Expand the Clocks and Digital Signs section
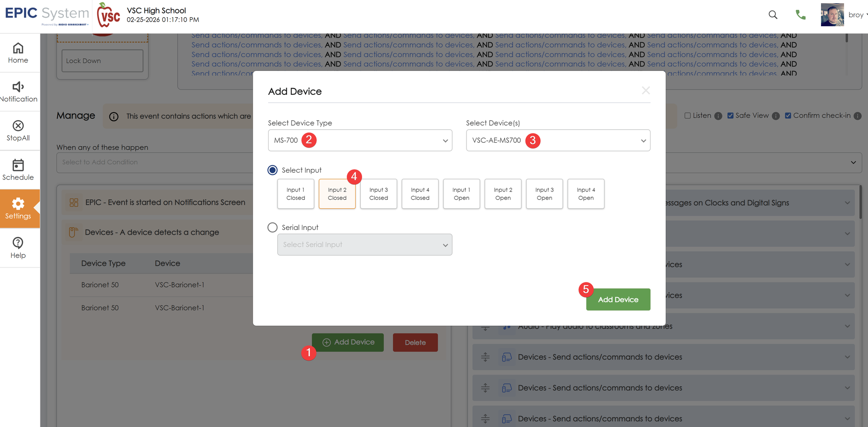This screenshot has width=868, height=427. pos(847,203)
